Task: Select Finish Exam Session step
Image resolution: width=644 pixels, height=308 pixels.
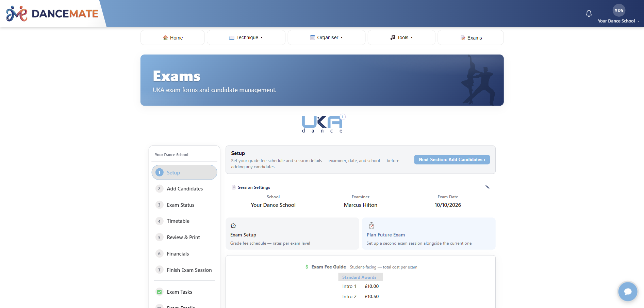Action: pos(184,270)
